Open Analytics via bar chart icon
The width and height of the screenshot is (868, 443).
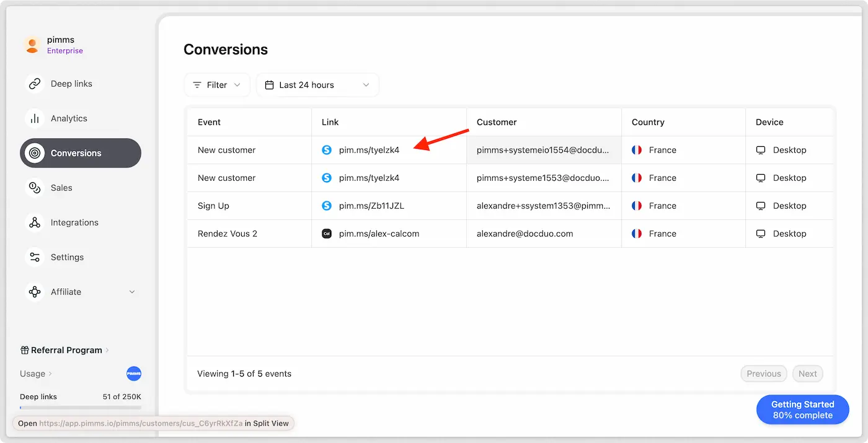(35, 118)
